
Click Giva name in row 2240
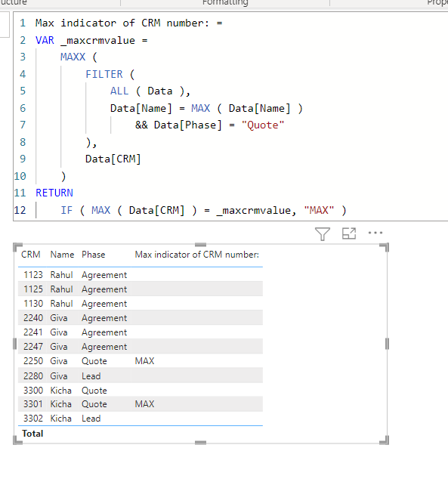click(59, 317)
